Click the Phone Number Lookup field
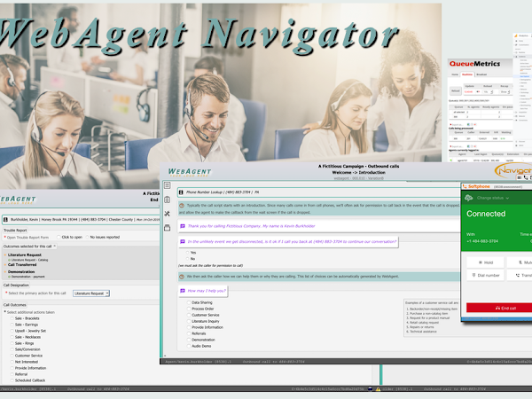532x399 pixels. [319, 192]
